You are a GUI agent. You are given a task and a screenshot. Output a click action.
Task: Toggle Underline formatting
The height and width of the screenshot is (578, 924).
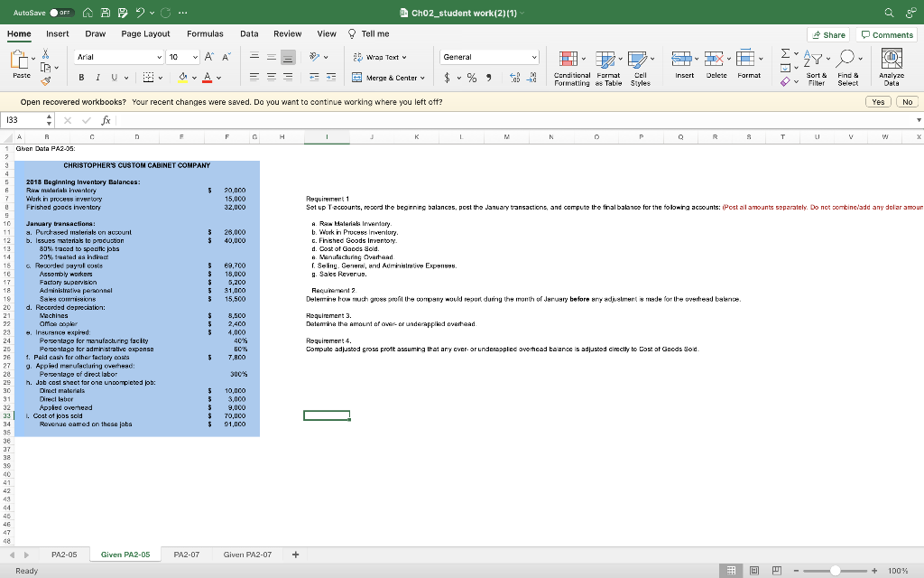(x=114, y=78)
